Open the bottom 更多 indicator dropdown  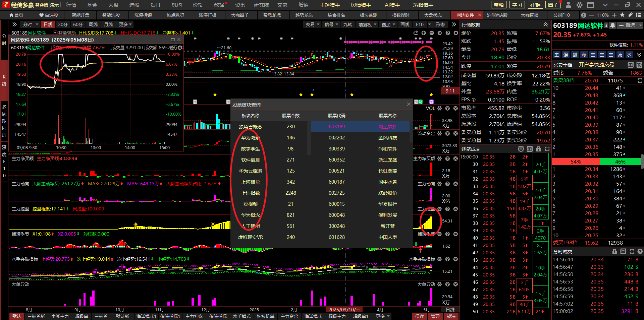coord(382,316)
